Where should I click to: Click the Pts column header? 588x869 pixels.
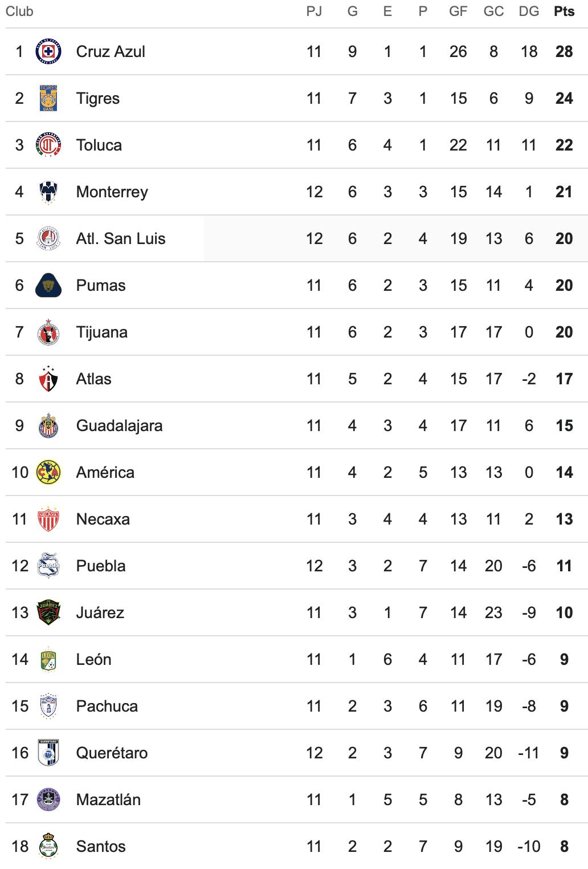pyautogui.click(x=564, y=11)
